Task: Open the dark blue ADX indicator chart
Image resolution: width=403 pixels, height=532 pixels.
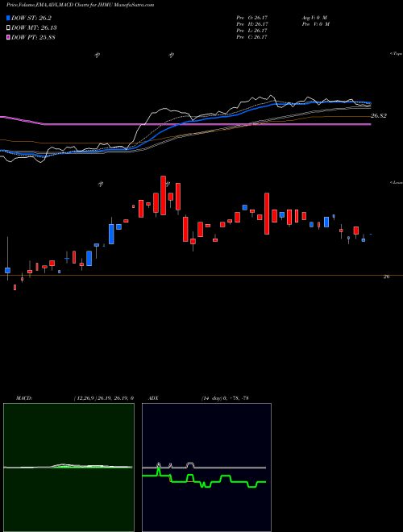Action: (206, 468)
